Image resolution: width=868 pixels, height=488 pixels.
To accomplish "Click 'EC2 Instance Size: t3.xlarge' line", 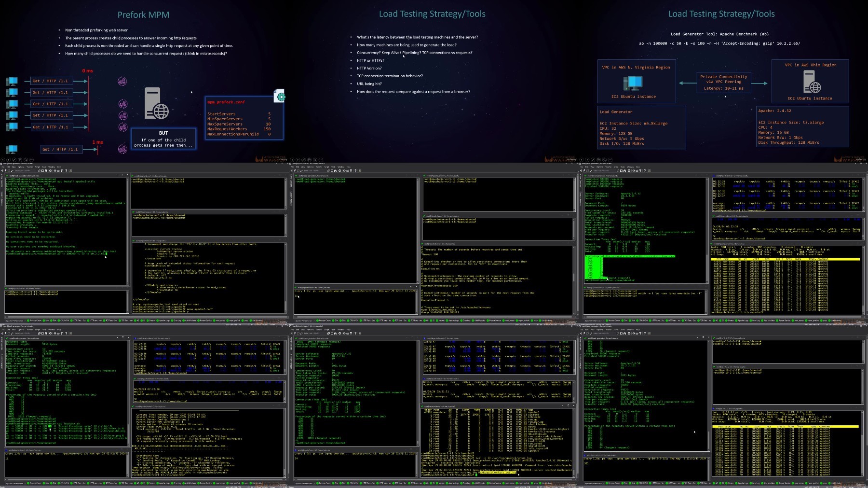I will coord(791,122).
